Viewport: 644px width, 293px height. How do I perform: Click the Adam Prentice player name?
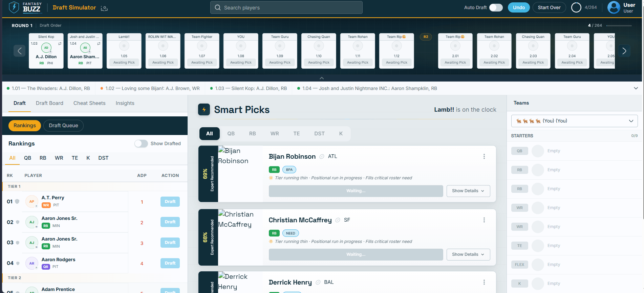coord(58,289)
